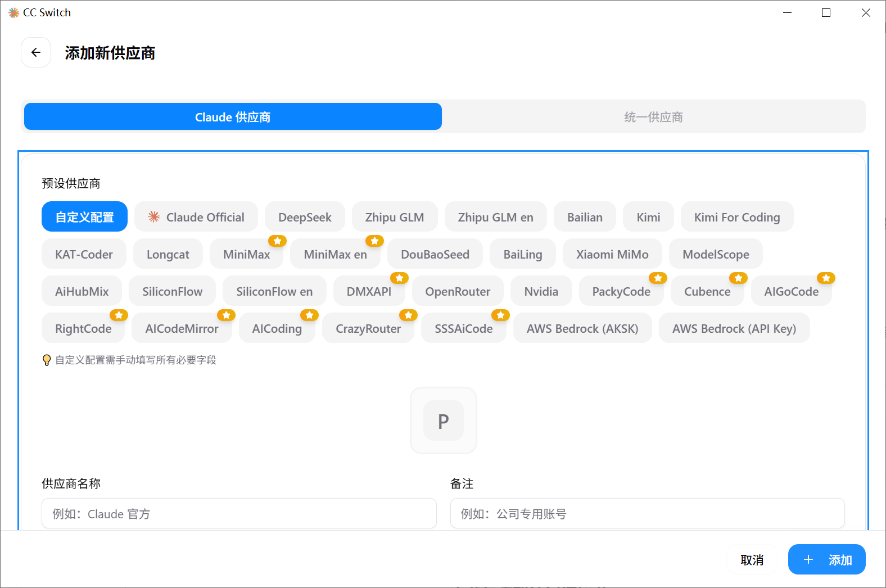Click into the 备注 notes field
Viewport: 886px width, 588px height.
tap(647, 514)
